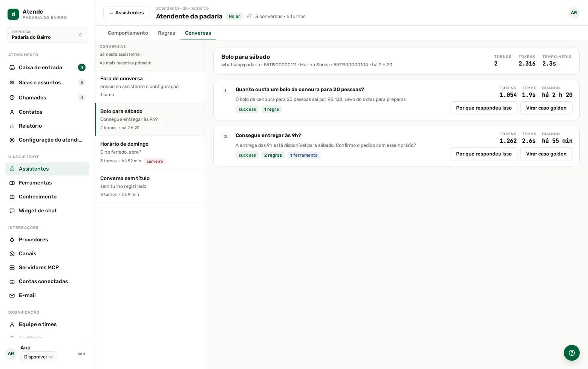The height and width of the screenshot is (369, 588).
Task: Click the 1 ferramenta badge
Action: 304,155
